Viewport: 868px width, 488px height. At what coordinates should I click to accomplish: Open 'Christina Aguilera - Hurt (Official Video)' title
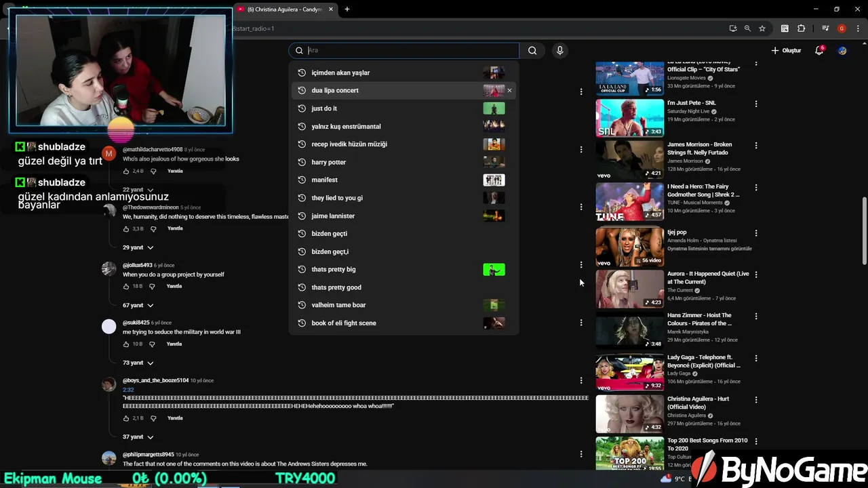pos(698,403)
